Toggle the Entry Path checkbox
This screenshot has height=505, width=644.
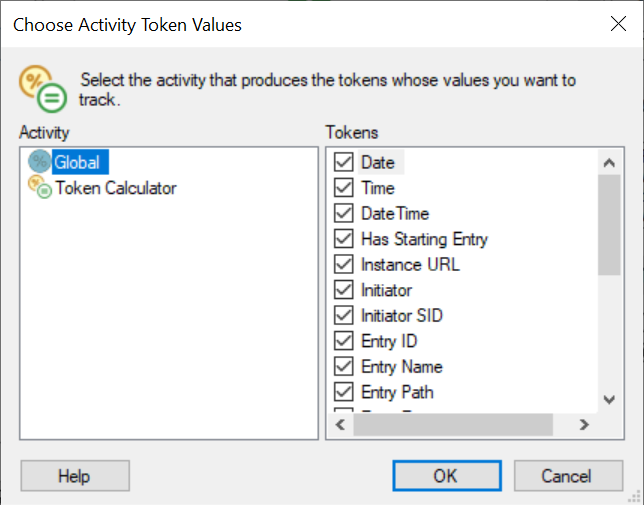pos(344,392)
